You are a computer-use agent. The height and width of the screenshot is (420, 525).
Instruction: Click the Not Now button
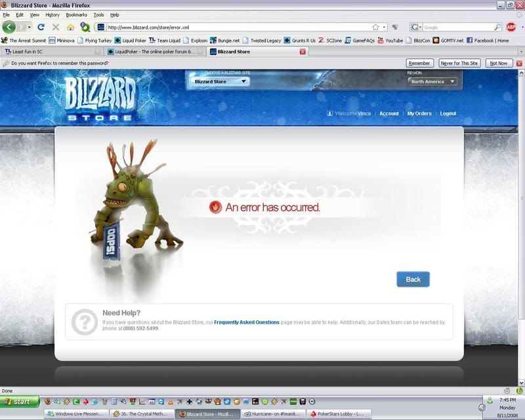(498, 63)
